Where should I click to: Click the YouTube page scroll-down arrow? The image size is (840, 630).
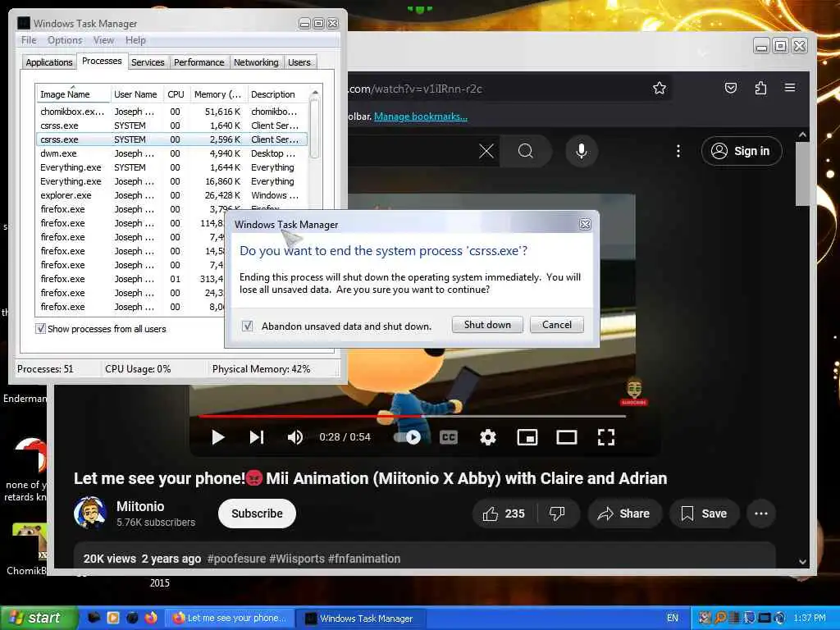click(802, 561)
